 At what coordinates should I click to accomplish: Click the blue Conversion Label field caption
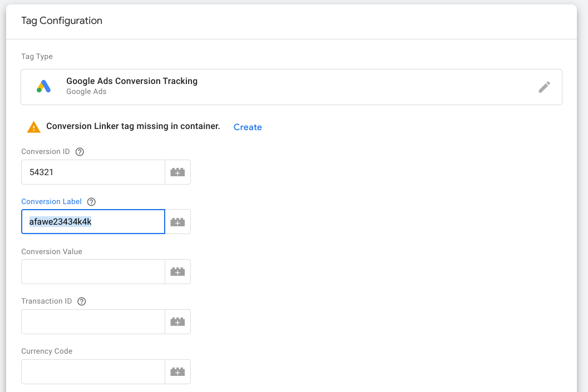click(x=51, y=202)
